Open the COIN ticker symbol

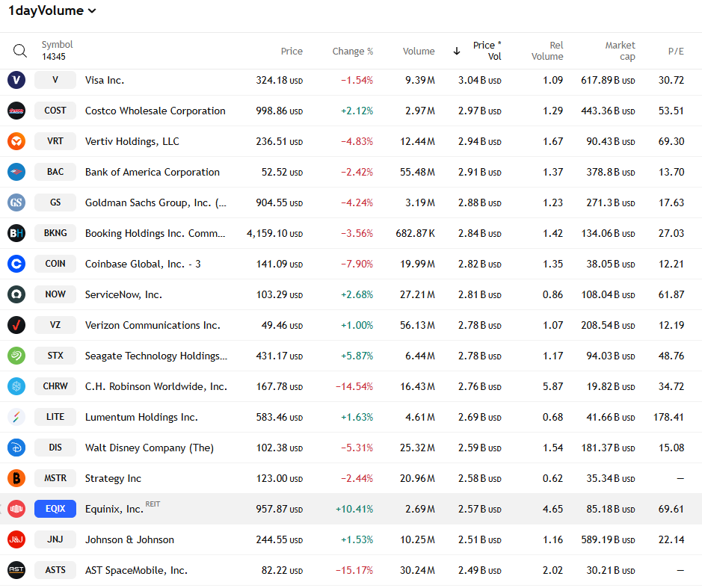pyautogui.click(x=55, y=264)
